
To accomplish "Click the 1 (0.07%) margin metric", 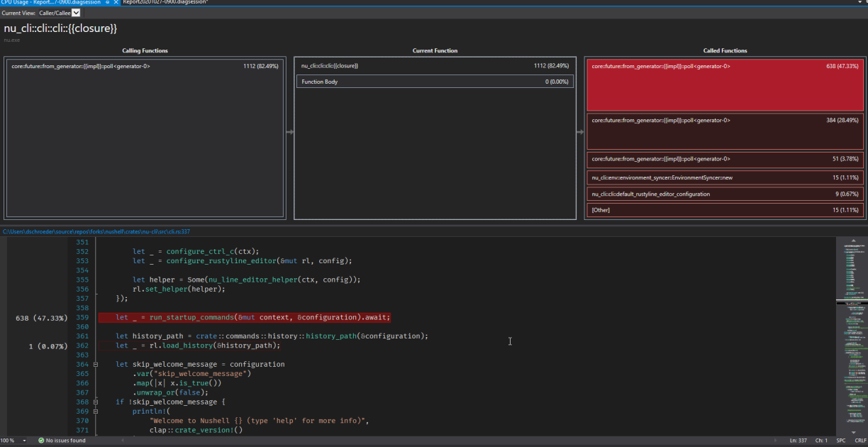I will pos(48,346).
